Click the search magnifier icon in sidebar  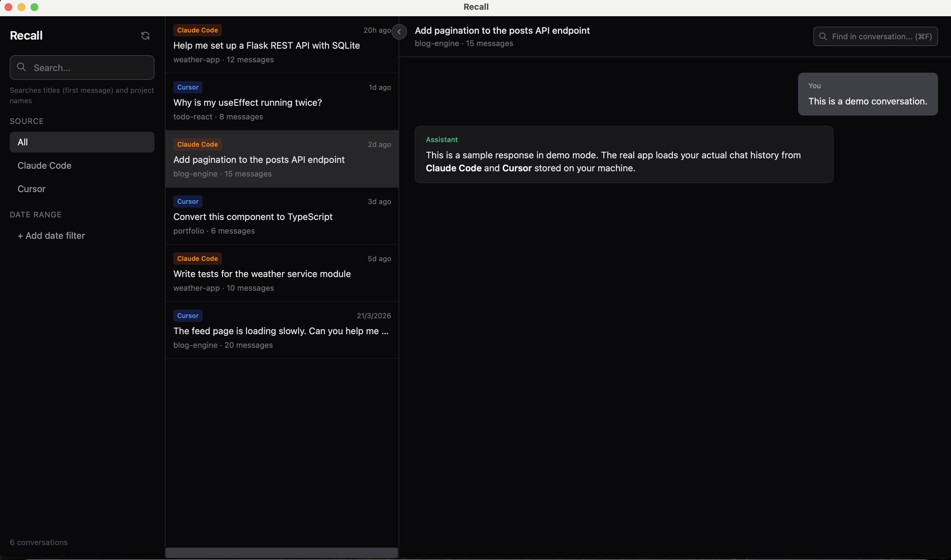pos(22,67)
